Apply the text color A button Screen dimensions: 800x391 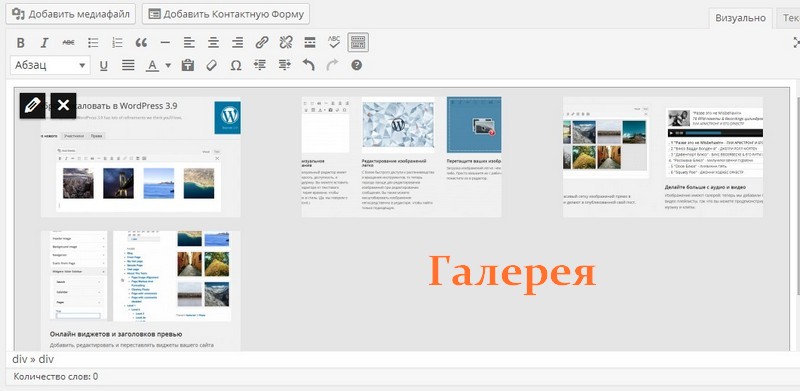(x=153, y=65)
